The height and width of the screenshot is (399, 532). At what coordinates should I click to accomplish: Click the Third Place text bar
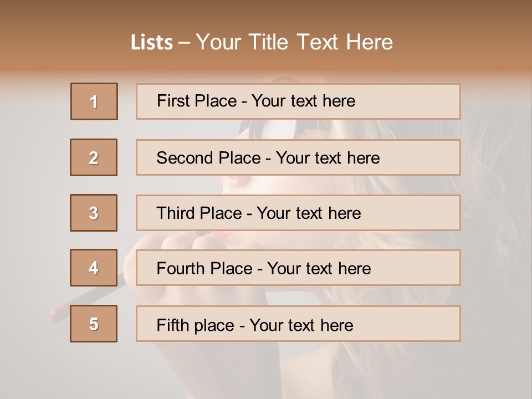[298, 213]
